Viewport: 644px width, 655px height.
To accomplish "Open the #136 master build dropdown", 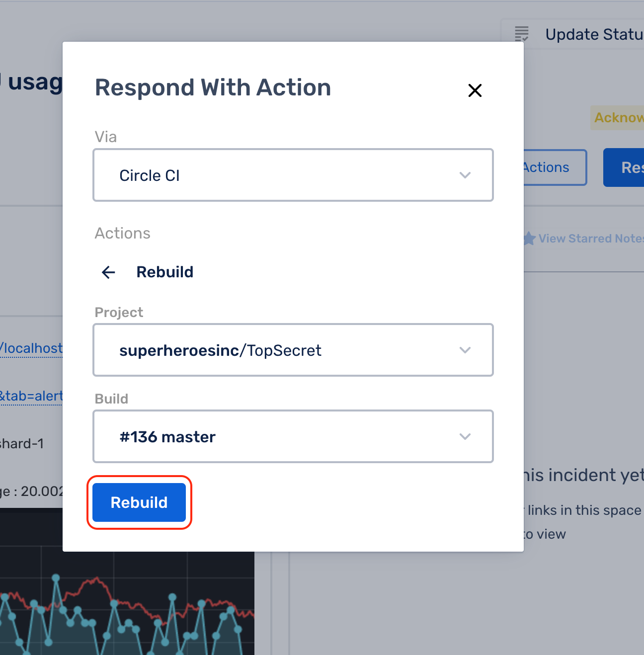I will coord(292,437).
